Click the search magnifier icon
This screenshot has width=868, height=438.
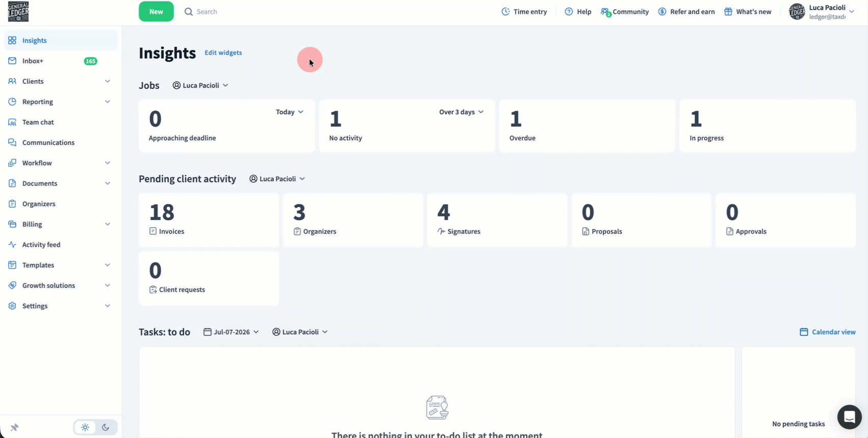189,11
